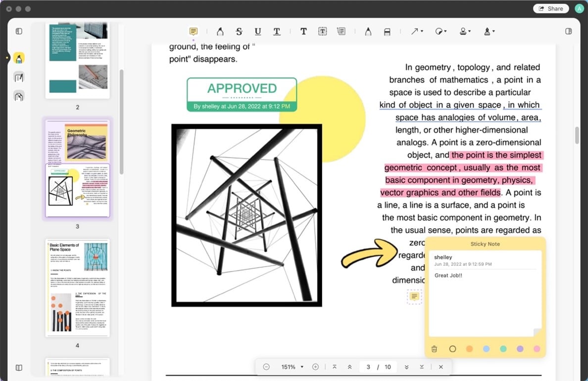
Task: Activate the strikethrough text tool
Action: (x=239, y=31)
